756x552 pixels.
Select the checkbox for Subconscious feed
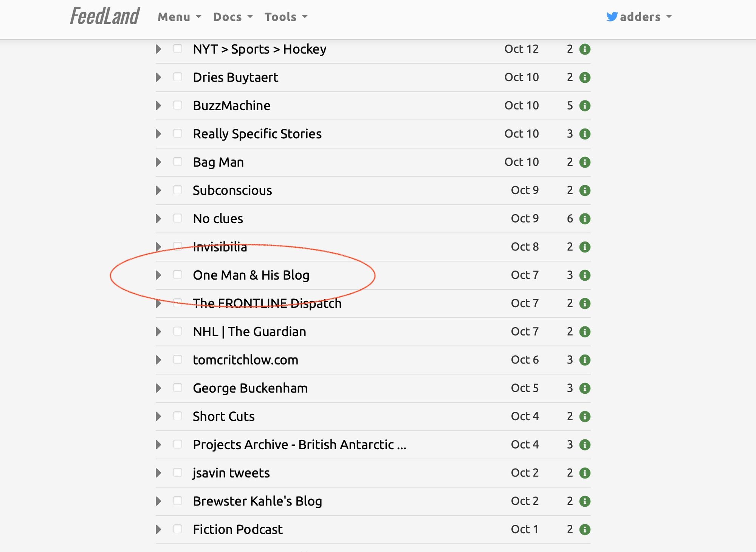(177, 190)
